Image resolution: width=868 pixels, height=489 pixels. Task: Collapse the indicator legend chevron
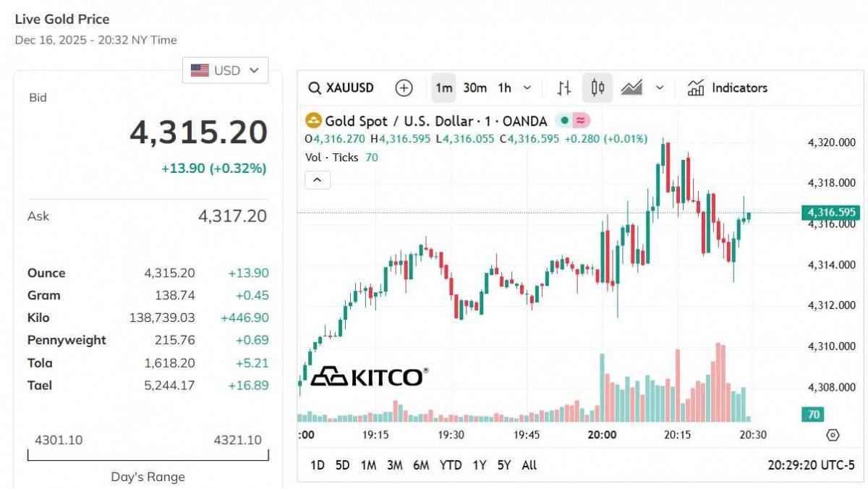click(x=318, y=179)
